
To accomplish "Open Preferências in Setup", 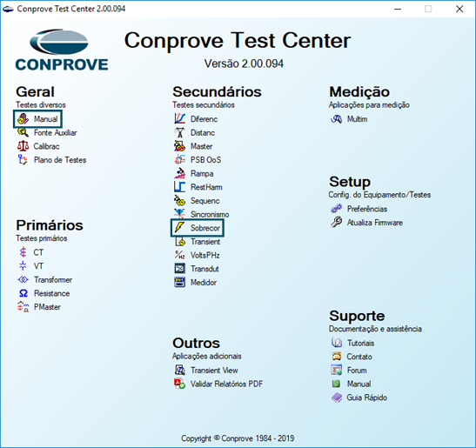I will point(367,209).
